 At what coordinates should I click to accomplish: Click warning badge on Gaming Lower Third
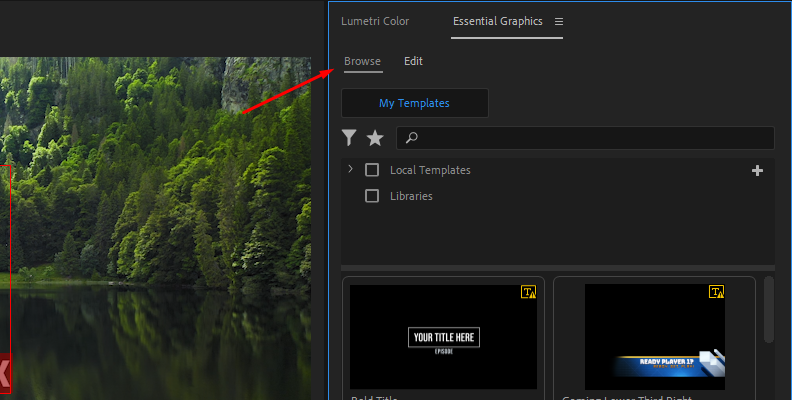click(716, 292)
